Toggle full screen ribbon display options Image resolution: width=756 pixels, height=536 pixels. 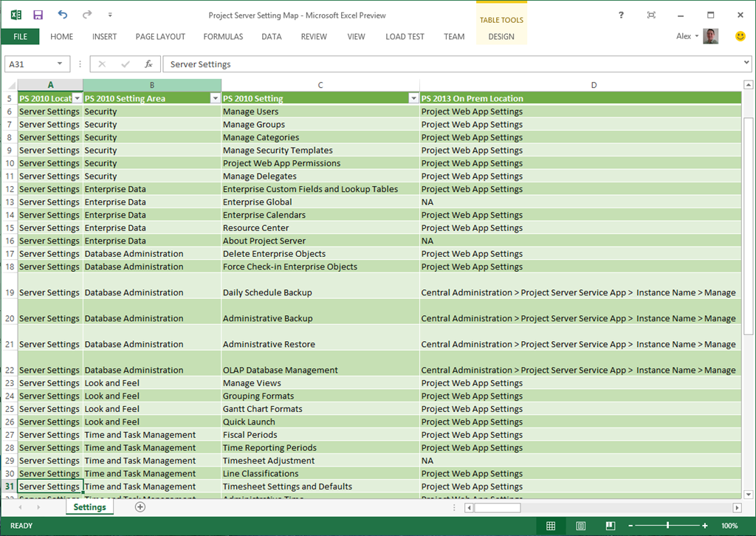(651, 15)
